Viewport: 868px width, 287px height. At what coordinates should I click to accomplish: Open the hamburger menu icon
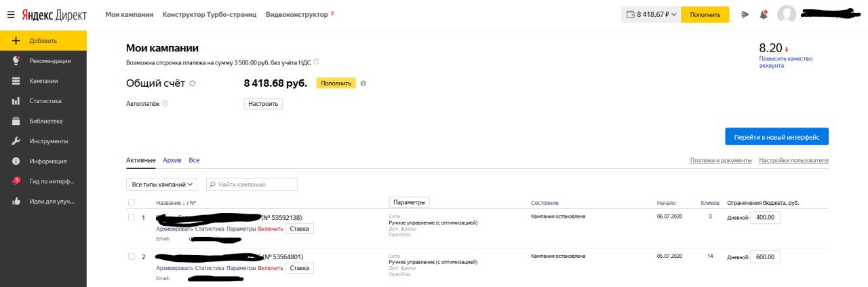[11, 14]
